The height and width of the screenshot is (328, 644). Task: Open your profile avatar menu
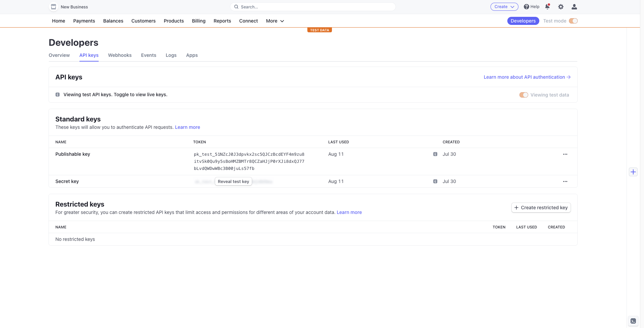574,7
